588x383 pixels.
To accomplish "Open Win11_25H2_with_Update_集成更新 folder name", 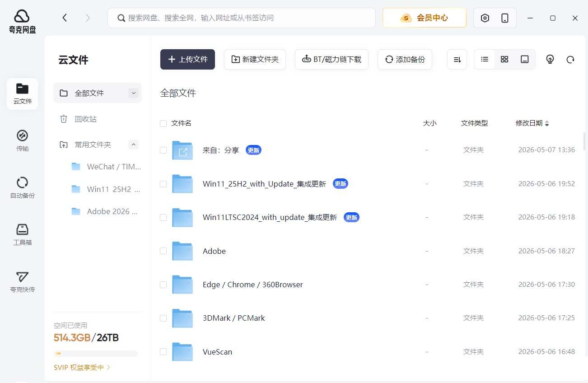I will click(264, 184).
